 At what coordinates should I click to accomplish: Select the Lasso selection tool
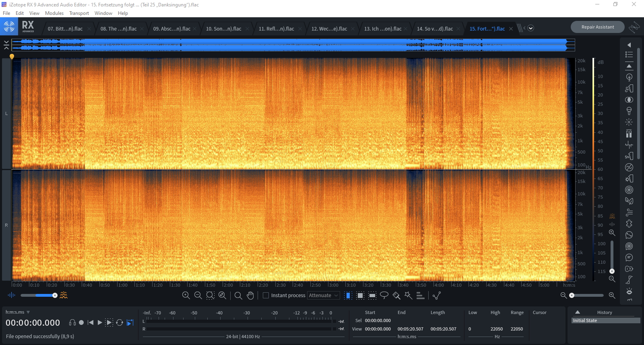(x=384, y=296)
